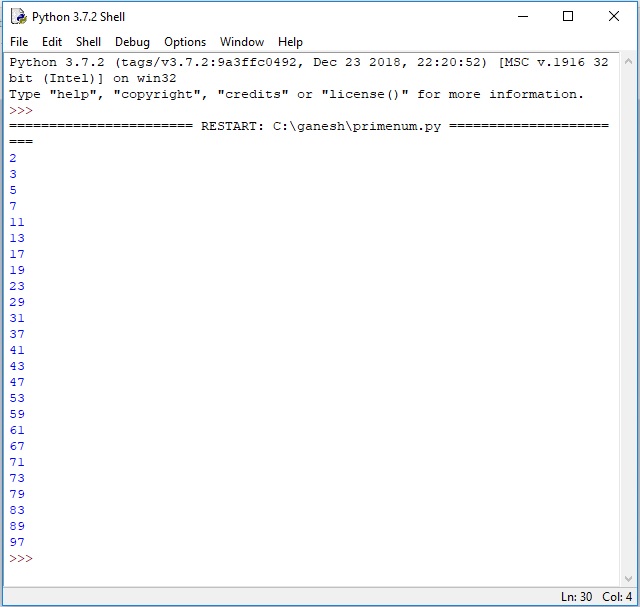Close the Python 3.7.2 Shell window
This screenshot has width=640, height=607.
coord(613,16)
